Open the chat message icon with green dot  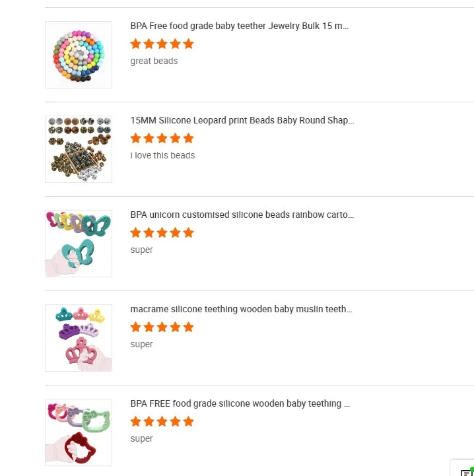pyautogui.click(x=467, y=471)
